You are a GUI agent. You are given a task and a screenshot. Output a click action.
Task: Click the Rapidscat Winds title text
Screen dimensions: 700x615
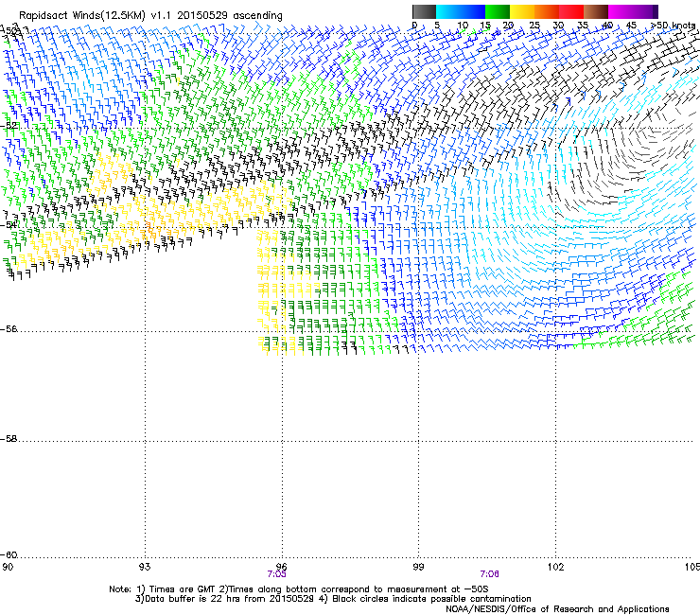pyautogui.click(x=150, y=16)
